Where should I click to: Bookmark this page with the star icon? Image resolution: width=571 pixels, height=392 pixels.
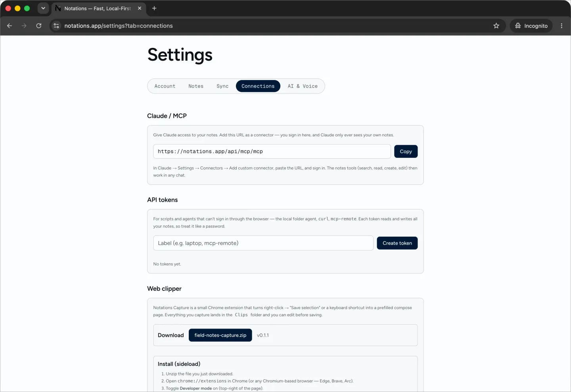pyautogui.click(x=496, y=26)
